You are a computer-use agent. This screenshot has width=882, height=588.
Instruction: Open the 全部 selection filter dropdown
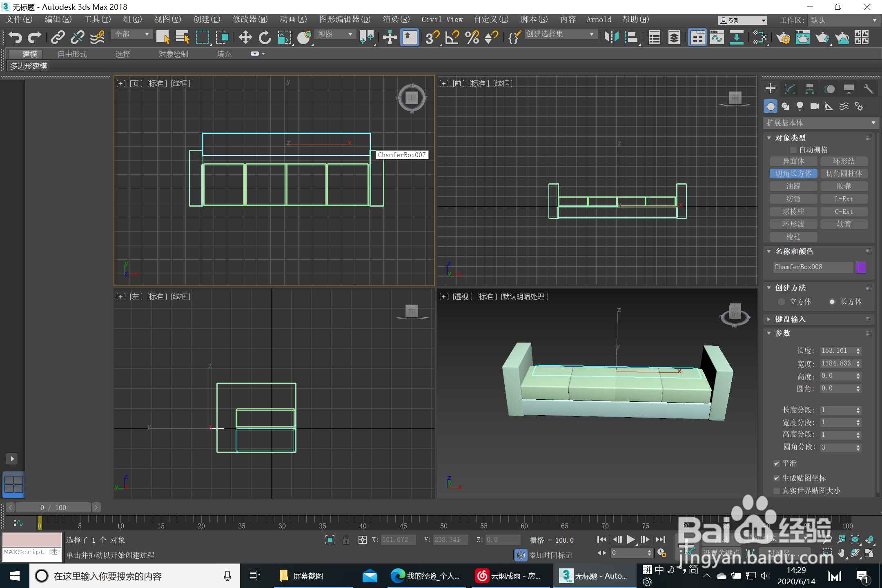coord(131,34)
